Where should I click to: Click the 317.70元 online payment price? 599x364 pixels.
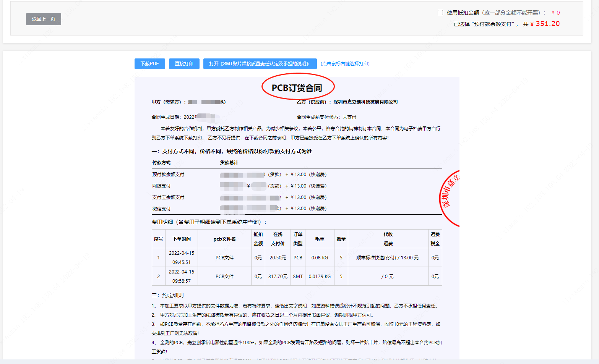[x=278, y=277]
